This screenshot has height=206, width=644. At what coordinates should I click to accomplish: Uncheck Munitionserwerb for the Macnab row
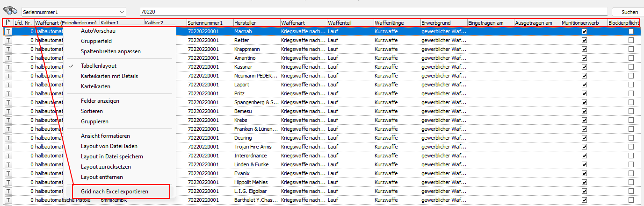(584, 31)
